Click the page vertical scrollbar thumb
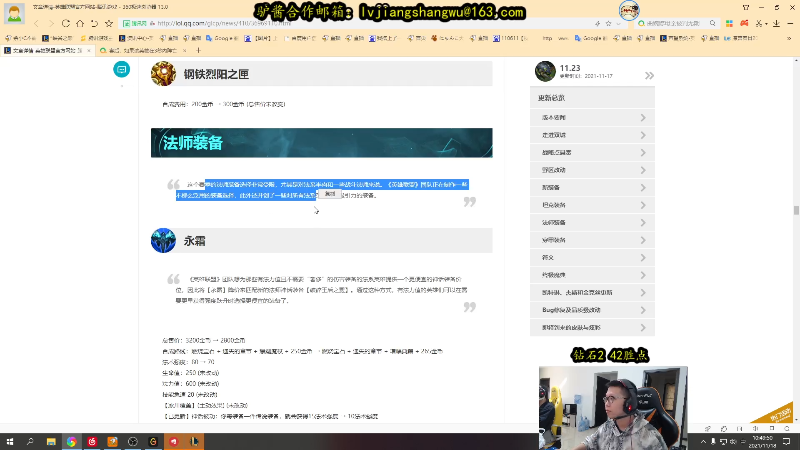 pos(796,210)
